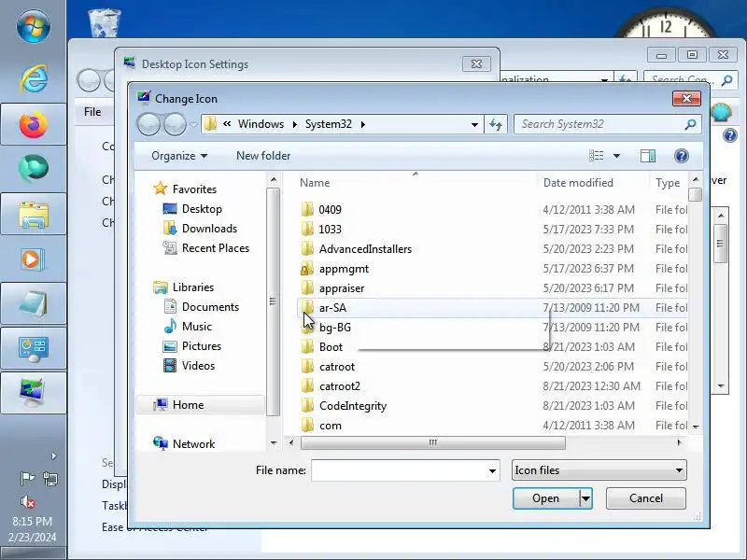Click the network tray icon
This screenshot has height=560, width=747.
pos(50,478)
